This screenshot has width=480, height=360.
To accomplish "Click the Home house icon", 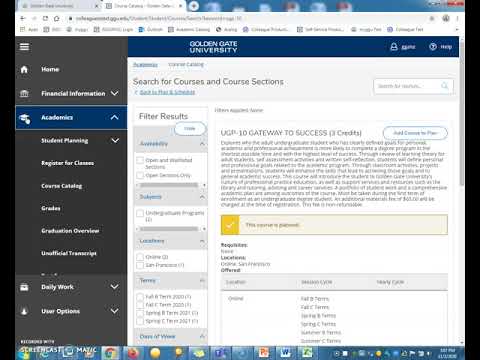I will (24, 69).
